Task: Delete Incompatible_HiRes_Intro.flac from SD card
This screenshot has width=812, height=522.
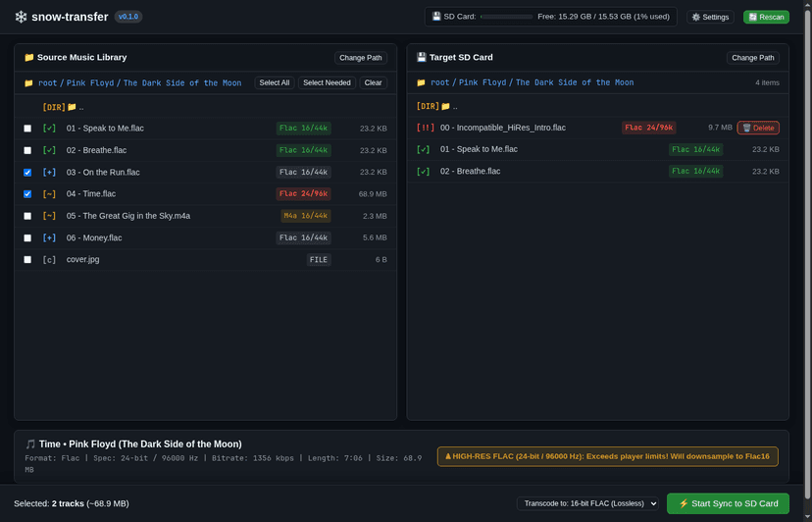Action: click(x=758, y=128)
